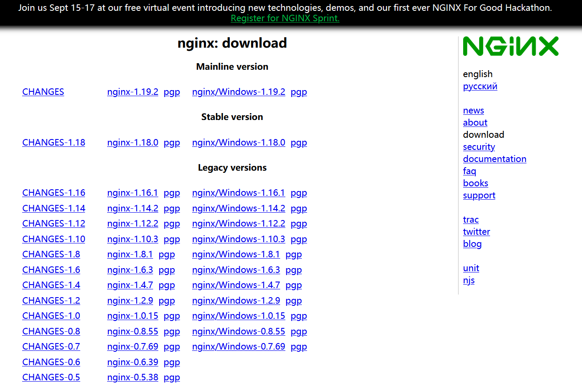Open pgp signature for nginx/Windows-1.6.3
The height and width of the screenshot is (392, 582).
pyautogui.click(x=294, y=270)
